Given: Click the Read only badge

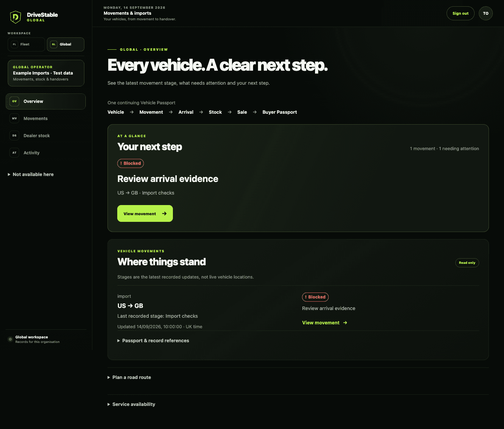Looking at the screenshot, I should (x=467, y=263).
